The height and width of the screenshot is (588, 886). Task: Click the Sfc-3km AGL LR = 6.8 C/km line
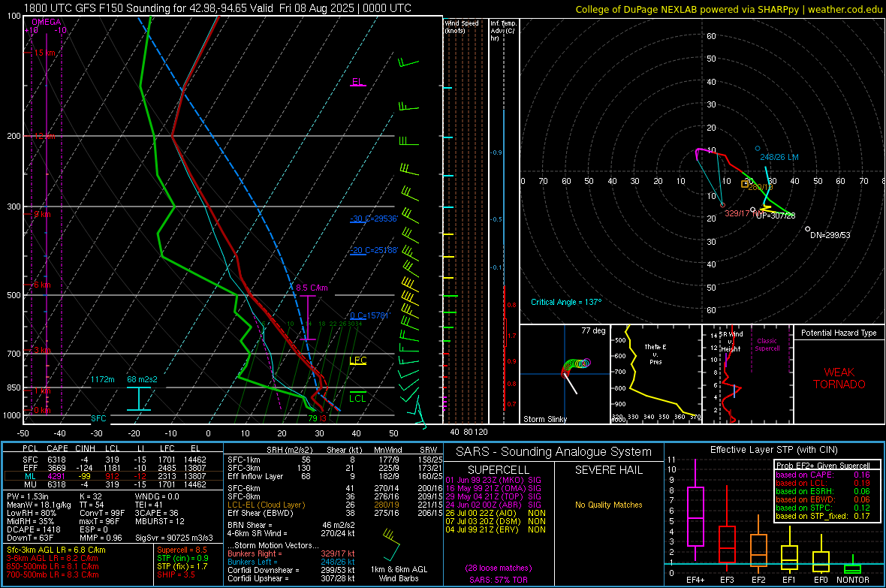pyautogui.click(x=56, y=550)
